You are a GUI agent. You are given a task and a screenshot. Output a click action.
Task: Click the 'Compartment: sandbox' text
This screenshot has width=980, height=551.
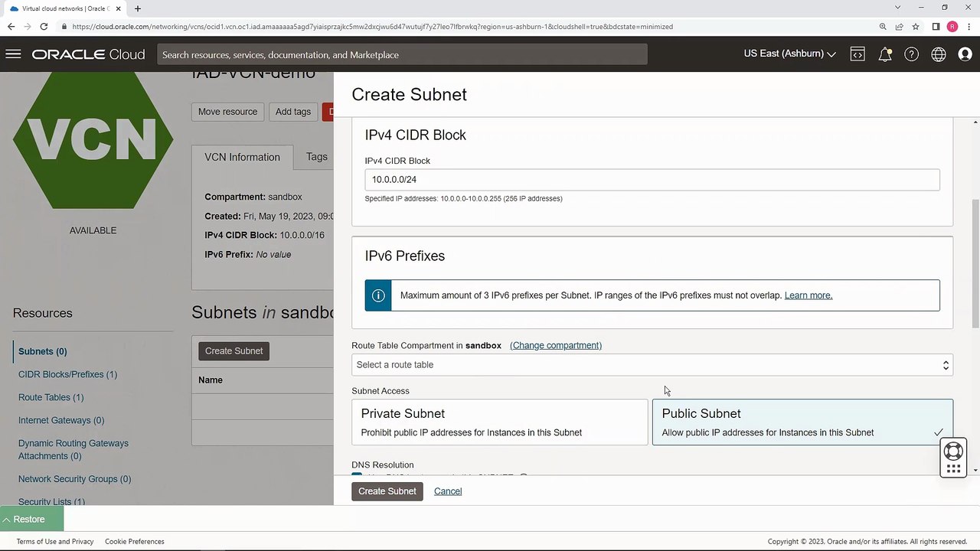(x=253, y=197)
